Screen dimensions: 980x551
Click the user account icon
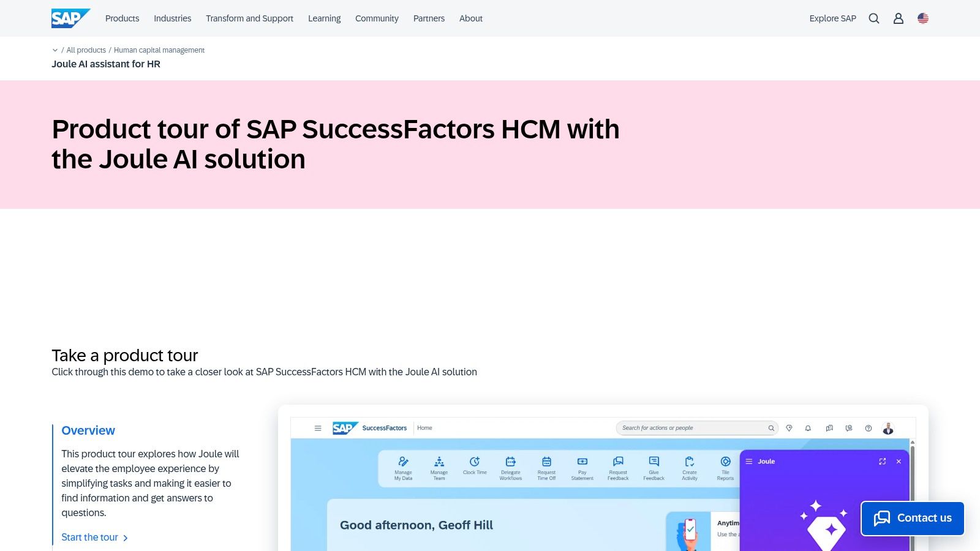coord(898,18)
